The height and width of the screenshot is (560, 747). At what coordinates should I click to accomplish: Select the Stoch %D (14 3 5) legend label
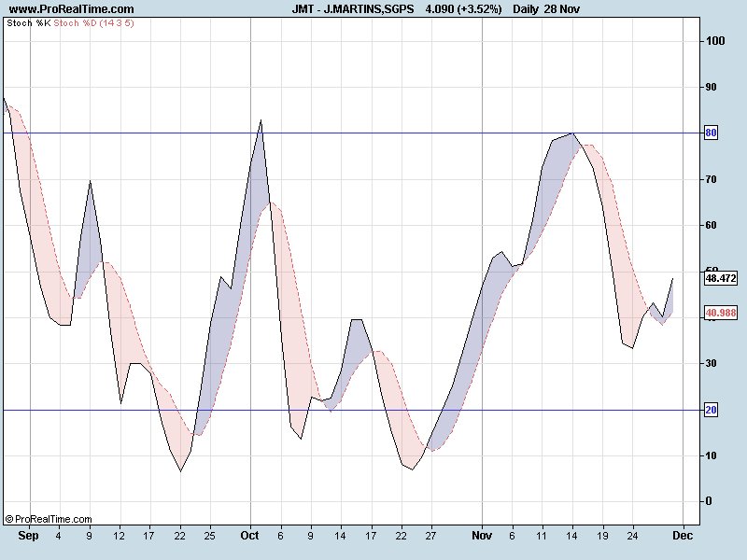pyautogui.click(x=94, y=22)
